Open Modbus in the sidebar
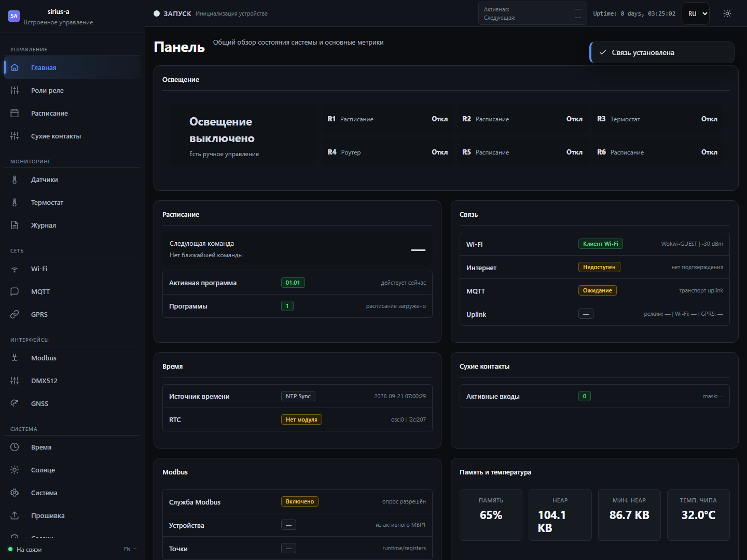747x560 pixels. coord(72,358)
